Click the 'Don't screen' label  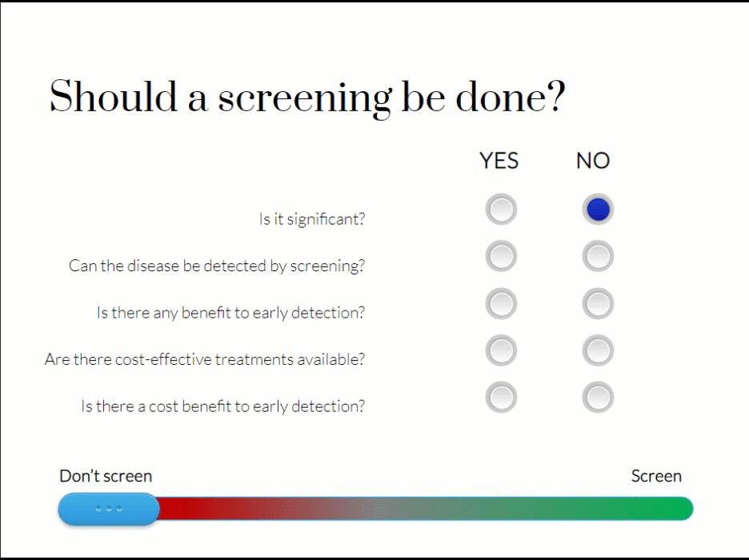coord(106,476)
